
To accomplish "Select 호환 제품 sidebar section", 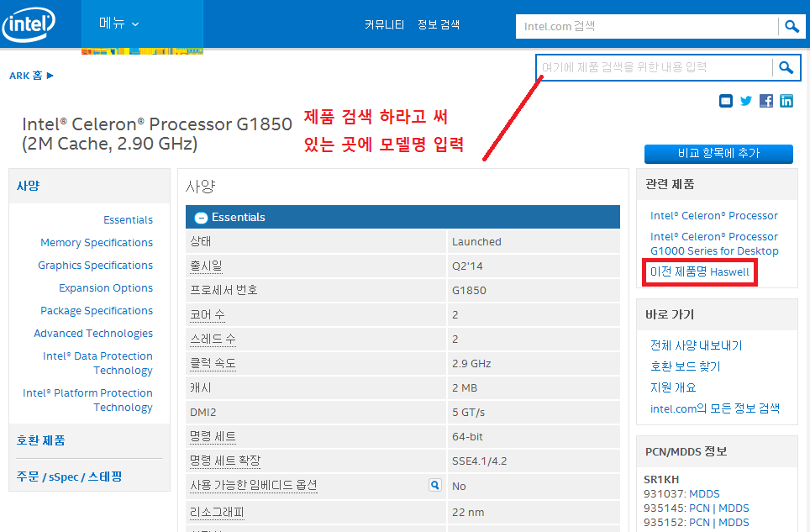I will pos(40,440).
